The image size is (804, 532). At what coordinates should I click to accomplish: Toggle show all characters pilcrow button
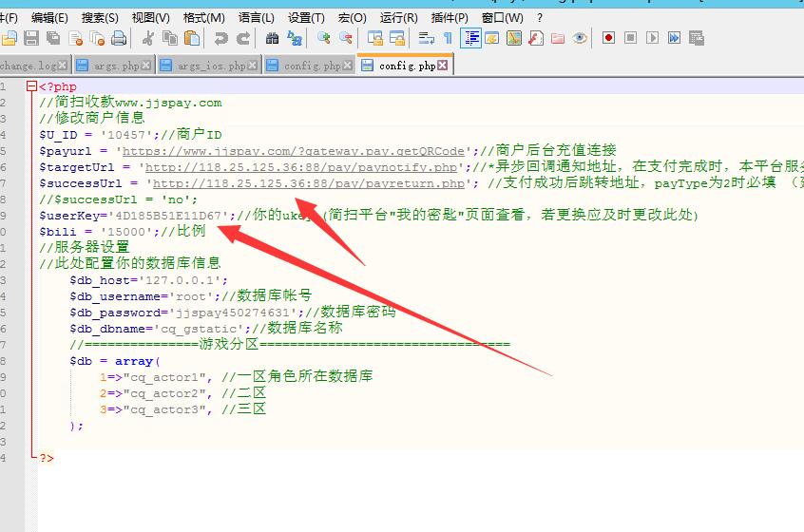point(448,38)
